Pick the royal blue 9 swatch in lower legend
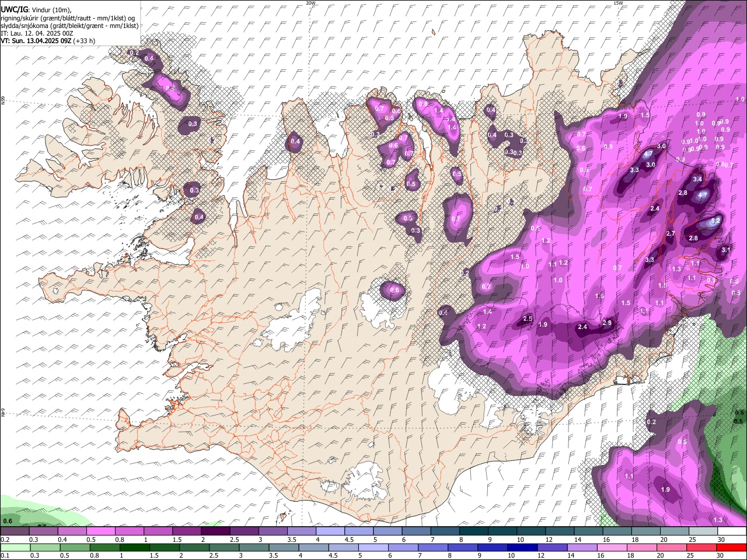The height and width of the screenshot is (560, 747). 493,548
